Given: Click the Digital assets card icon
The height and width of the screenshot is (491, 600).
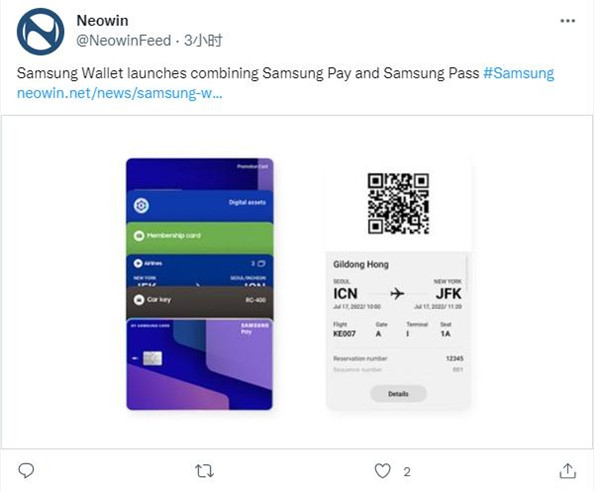Looking at the screenshot, I should click(141, 206).
